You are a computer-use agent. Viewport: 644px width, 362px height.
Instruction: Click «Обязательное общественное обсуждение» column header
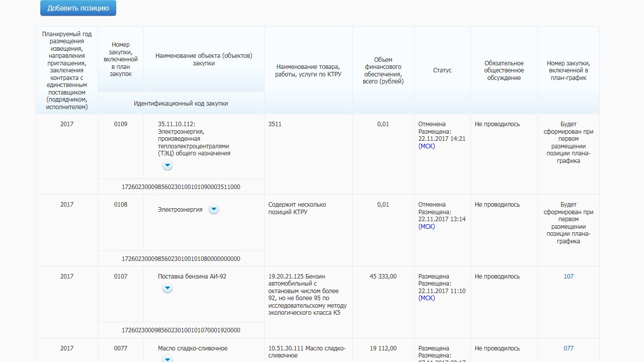(504, 70)
